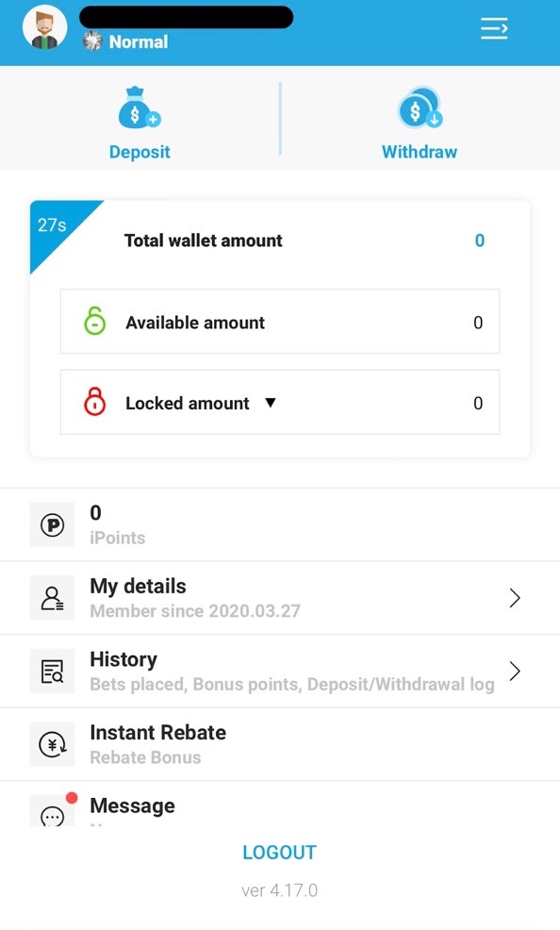Screen dimensions: 560x930
Task: Click the red locked padlock icon
Action: point(94,402)
